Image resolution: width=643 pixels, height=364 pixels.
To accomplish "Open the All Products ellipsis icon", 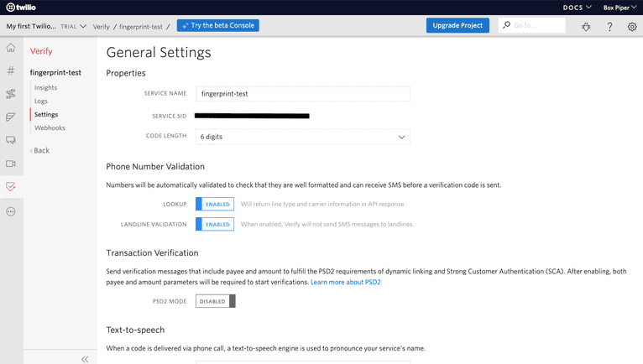I will click(11, 211).
